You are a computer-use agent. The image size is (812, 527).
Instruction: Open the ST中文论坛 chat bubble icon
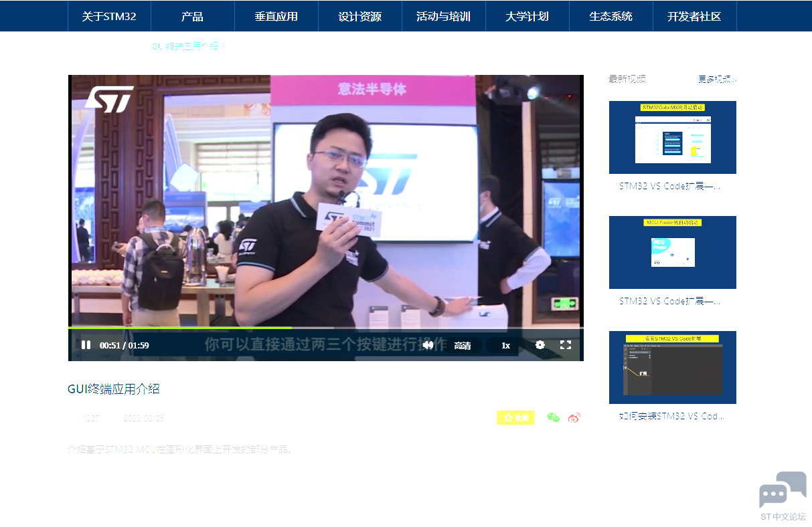783,490
